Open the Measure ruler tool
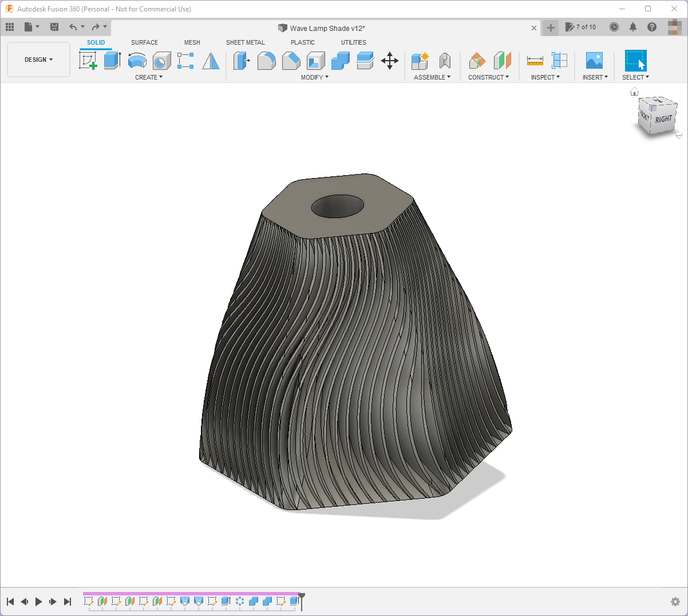This screenshot has height=616, width=688. (535, 61)
